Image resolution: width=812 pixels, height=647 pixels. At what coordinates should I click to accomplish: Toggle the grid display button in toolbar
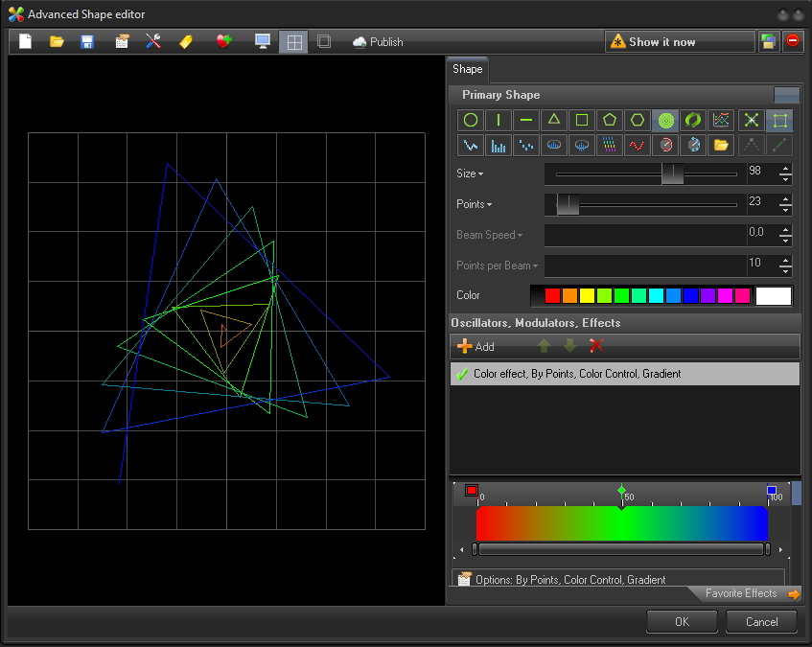(294, 41)
